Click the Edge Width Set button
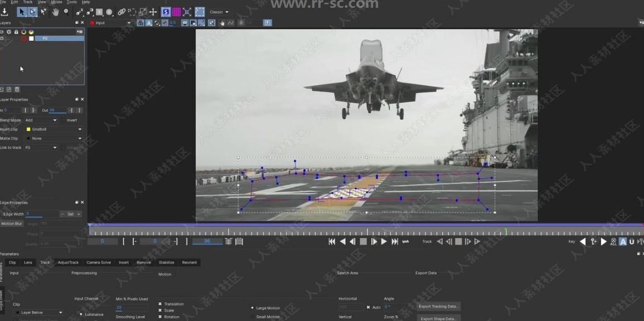This screenshot has height=321, width=644. 71,214
